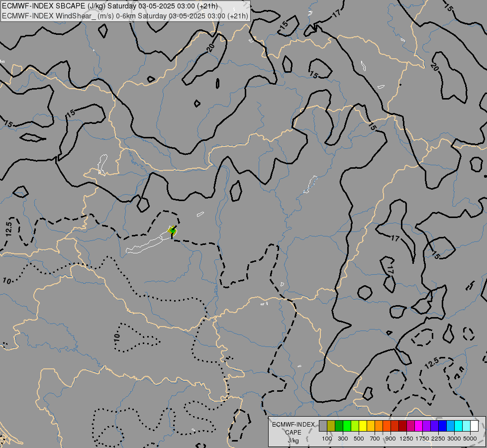
Task: Select the magenta swatch left of the 1750 tick
Action: coord(419,426)
